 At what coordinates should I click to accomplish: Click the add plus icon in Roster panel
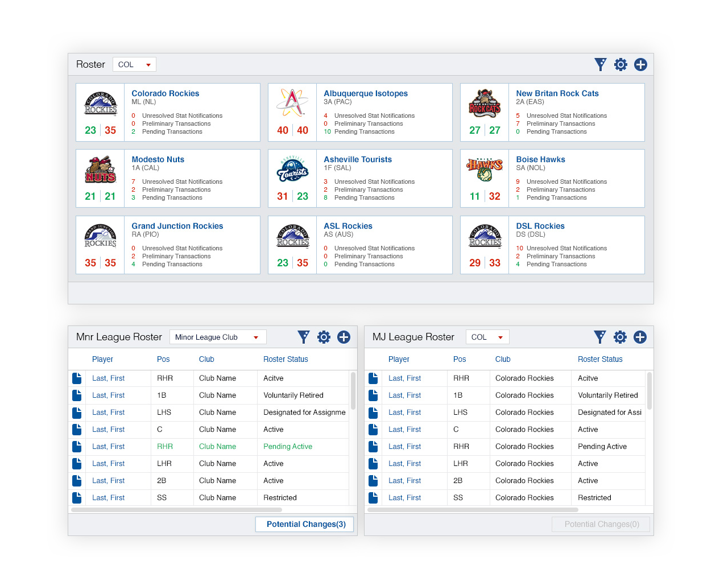click(640, 64)
